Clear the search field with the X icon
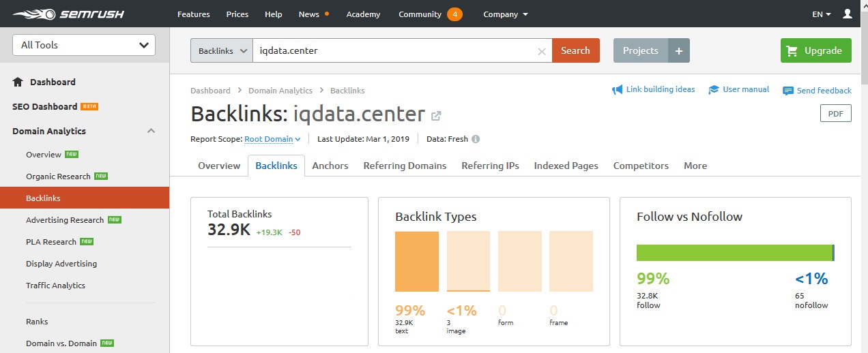 click(542, 51)
